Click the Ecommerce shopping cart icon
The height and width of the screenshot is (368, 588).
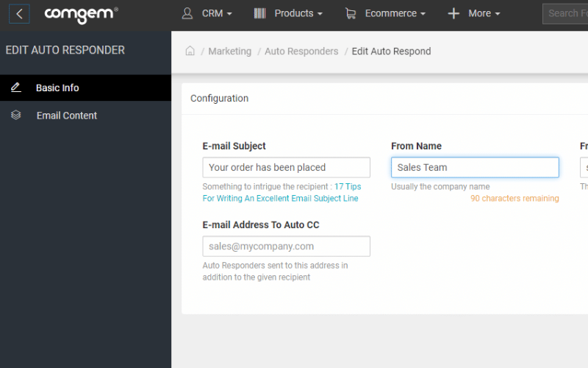(x=351, y=13)
